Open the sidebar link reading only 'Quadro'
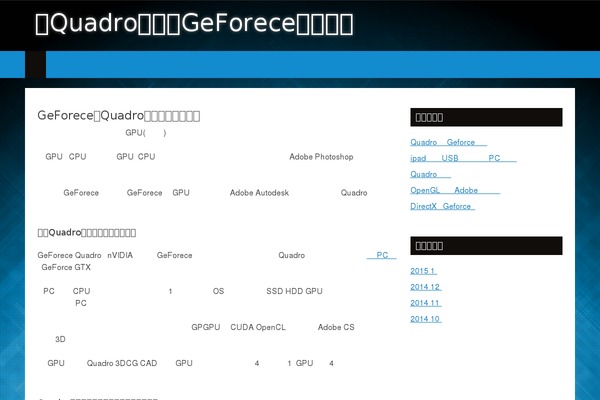This screenshot has width=600, height=400. 430,174
